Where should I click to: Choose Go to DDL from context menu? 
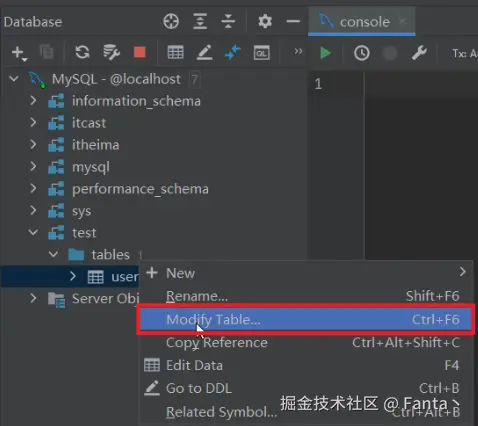306,388
